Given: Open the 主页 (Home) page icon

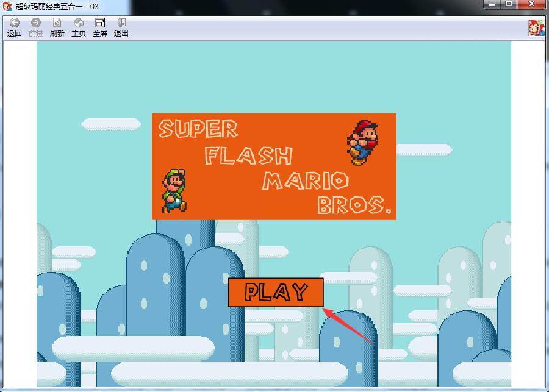Looking at the screenshot, I should click(x=78, y=24).
